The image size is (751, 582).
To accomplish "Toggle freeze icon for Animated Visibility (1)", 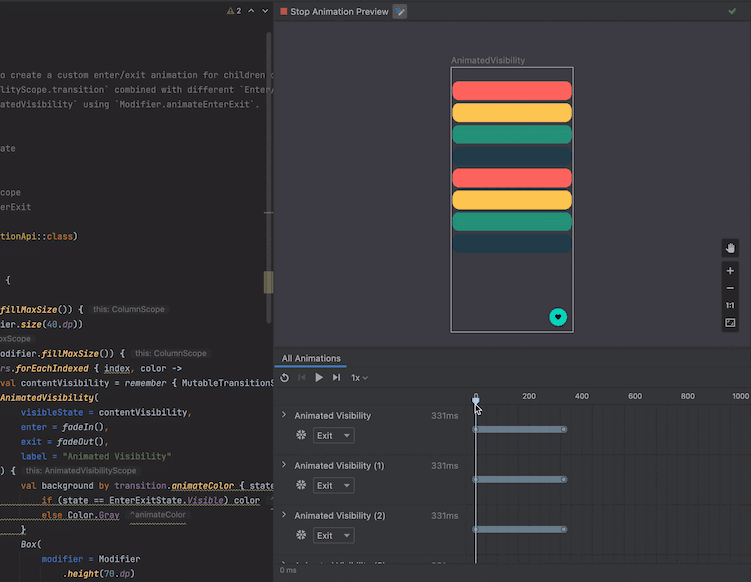I will point(300,486).
